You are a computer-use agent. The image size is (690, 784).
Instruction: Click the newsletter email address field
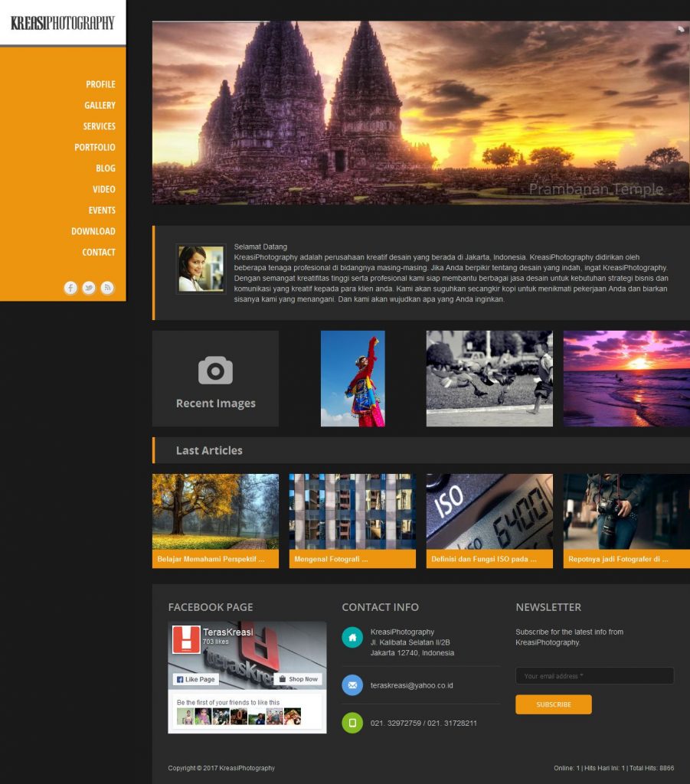coord(594,675)
